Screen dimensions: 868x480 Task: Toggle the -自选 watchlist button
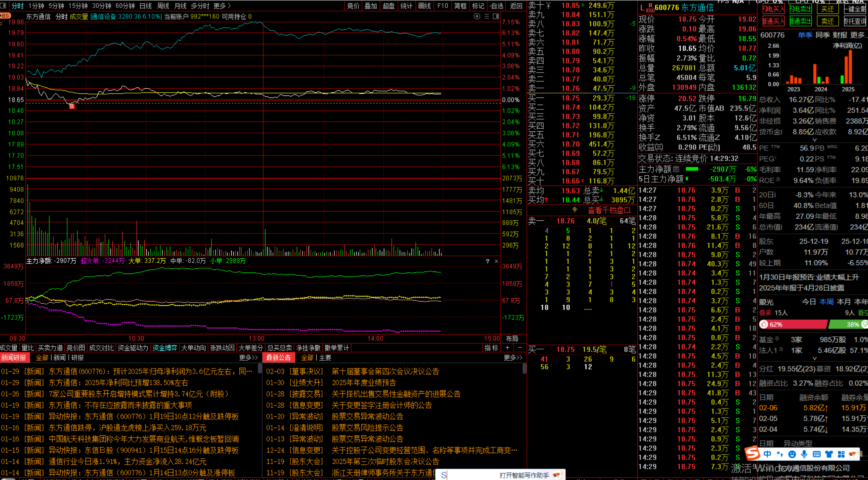tap(496, 6)
